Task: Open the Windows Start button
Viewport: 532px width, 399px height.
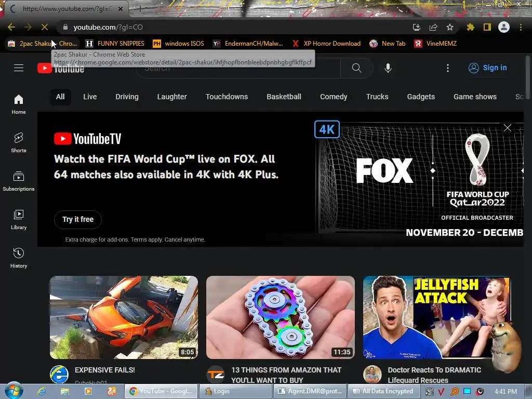Action: pos(14,391)
